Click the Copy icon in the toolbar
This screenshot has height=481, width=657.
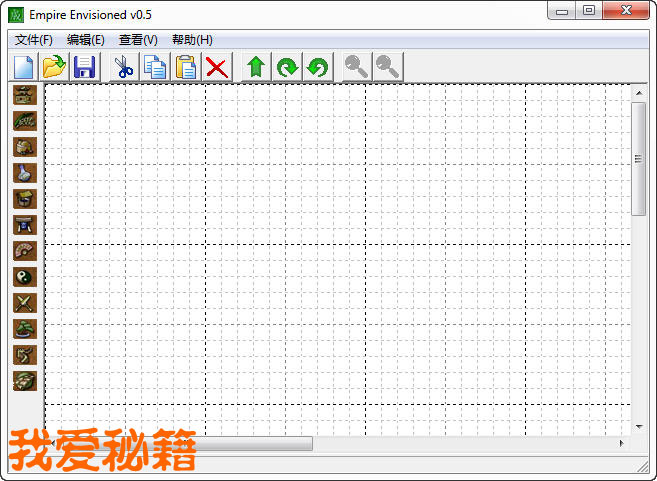pyautogui.click(x=155, y=67)
